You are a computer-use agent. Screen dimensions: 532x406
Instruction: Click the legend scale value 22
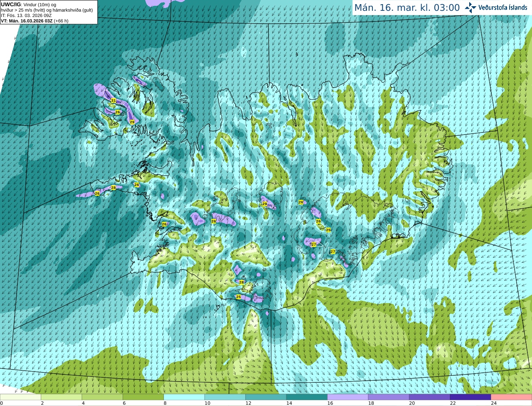[x=453, y=403]
